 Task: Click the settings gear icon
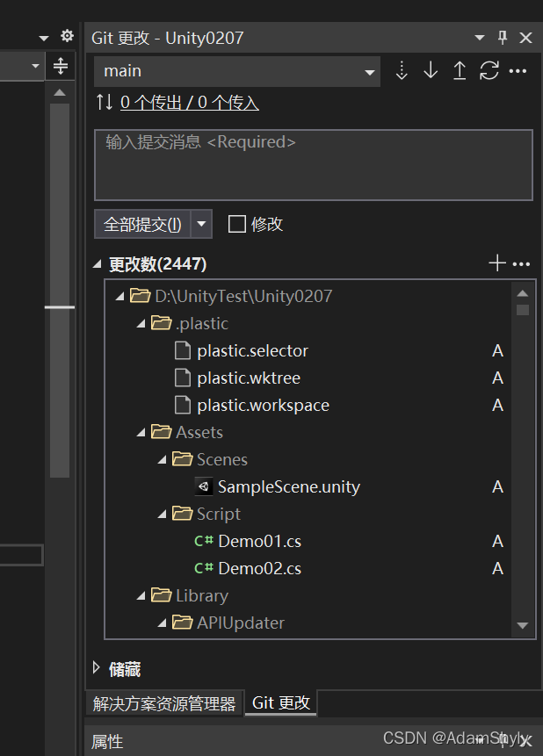(67, 37)
